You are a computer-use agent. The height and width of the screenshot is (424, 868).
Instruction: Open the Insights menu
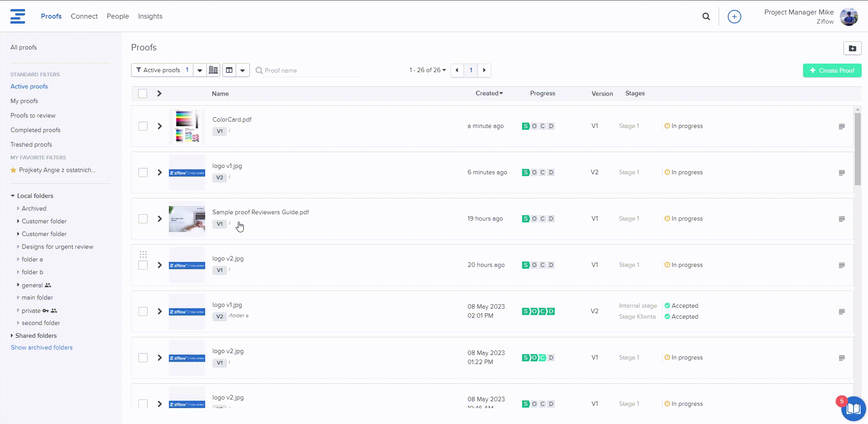150,16
